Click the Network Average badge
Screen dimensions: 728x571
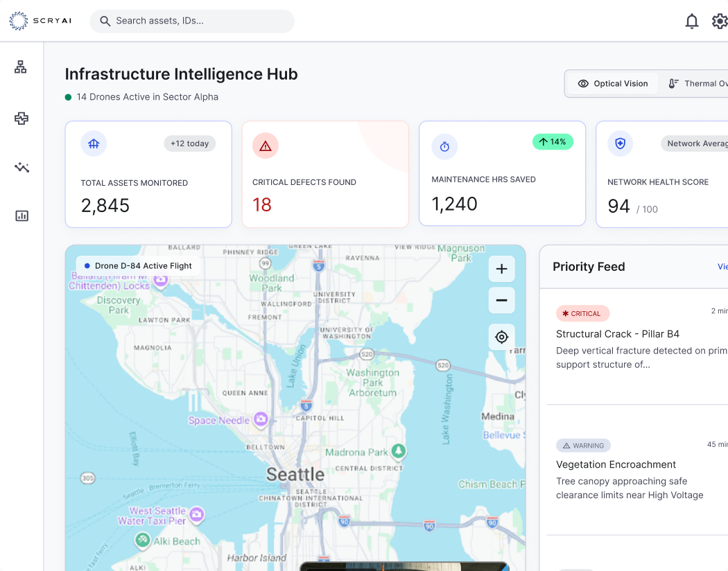(695, 144)
